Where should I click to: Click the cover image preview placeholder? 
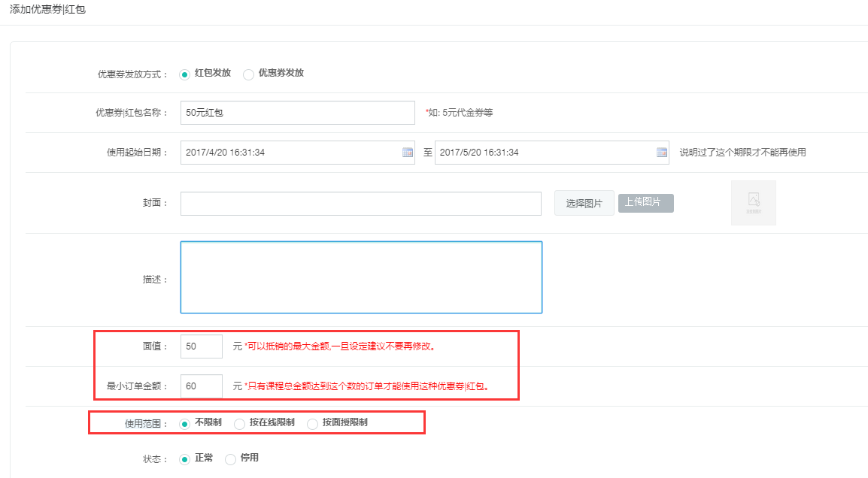coord(753,203)
